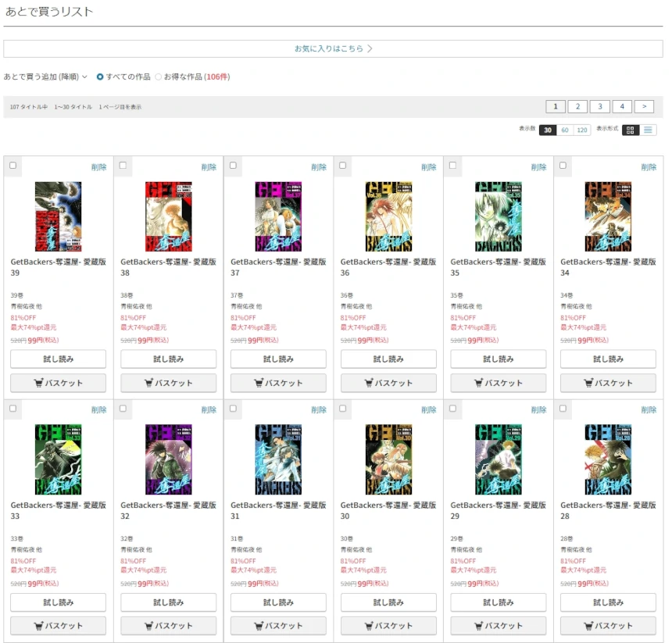Viewport: 672px width, 643px height.
Task: Select the お得な作品 radio option
Action: coord(159,77)
